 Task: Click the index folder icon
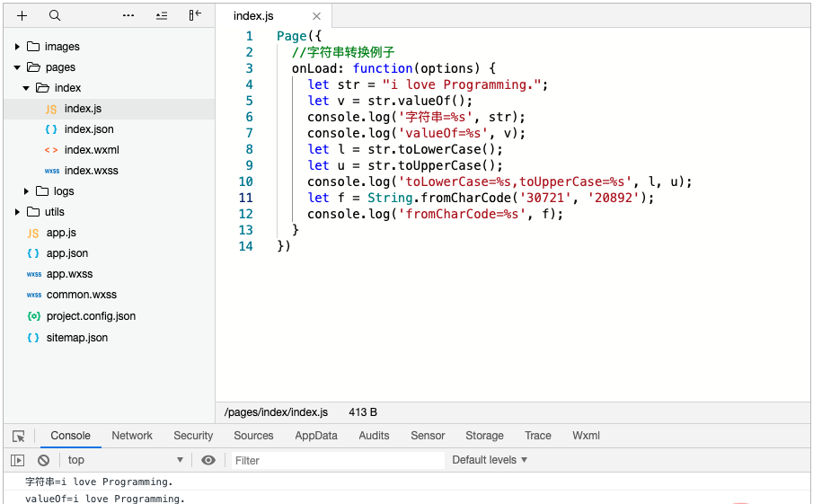coord(42,88)
